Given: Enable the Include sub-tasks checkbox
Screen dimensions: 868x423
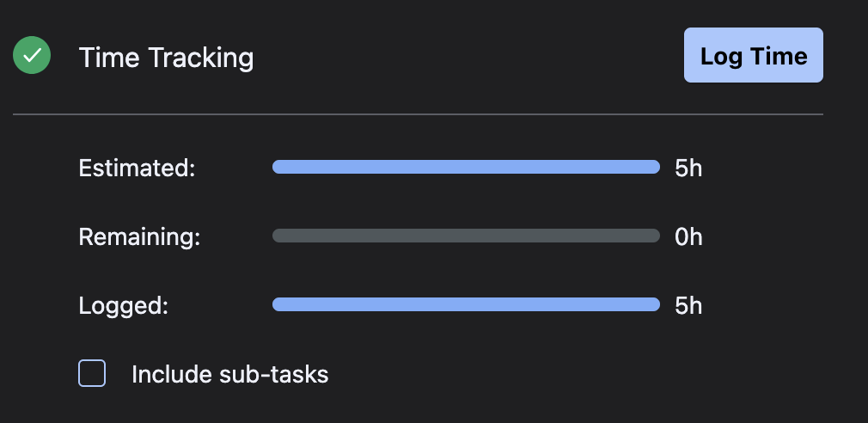Looking at the screenshot, I should point(92,374).
